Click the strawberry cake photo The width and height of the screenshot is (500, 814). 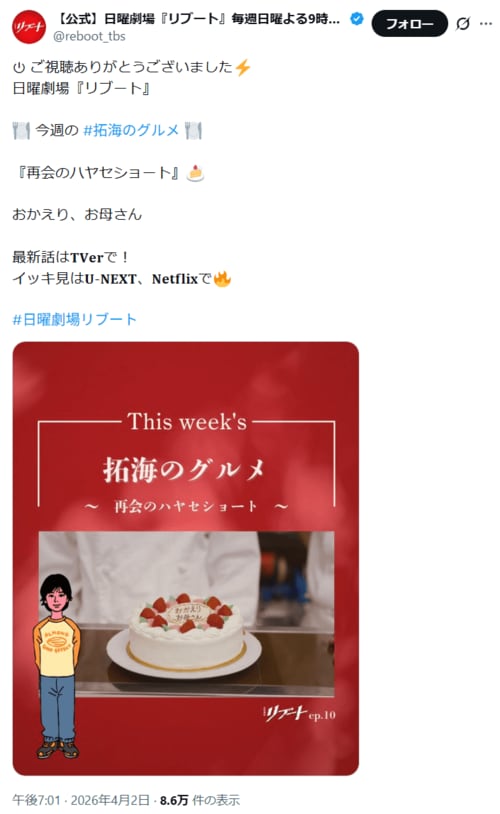pos(186,614)
